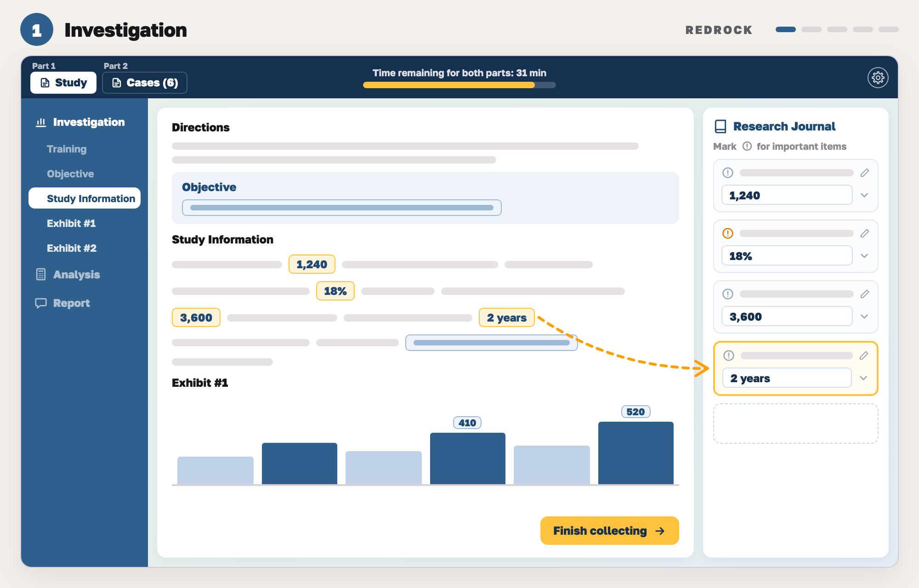Expand the 1,240 journal entry chevron
This screenshot has height=588, width=919.
click(864, 195)
